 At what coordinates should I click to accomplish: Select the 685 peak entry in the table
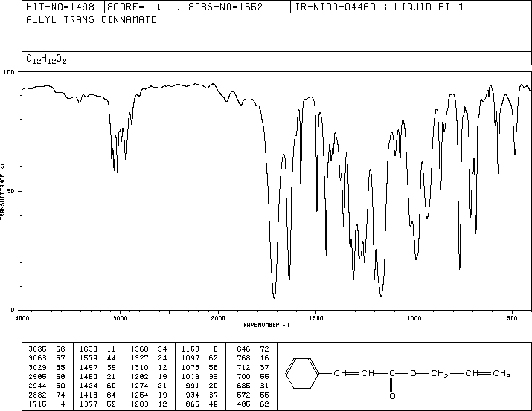point(253,386)
